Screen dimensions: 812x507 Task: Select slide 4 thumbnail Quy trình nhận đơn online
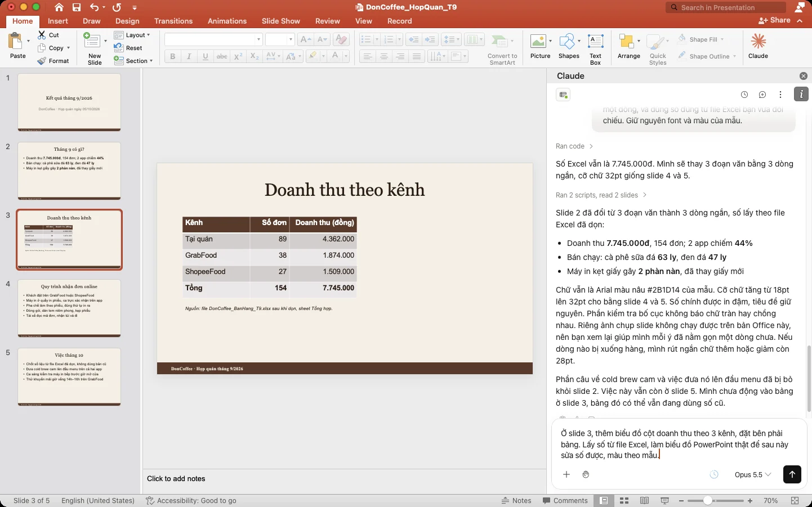pos(69,308)
